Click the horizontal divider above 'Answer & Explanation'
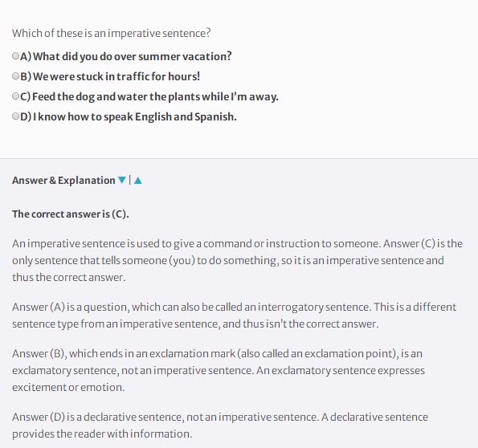 pyautogui.click(x=239, y=158)
